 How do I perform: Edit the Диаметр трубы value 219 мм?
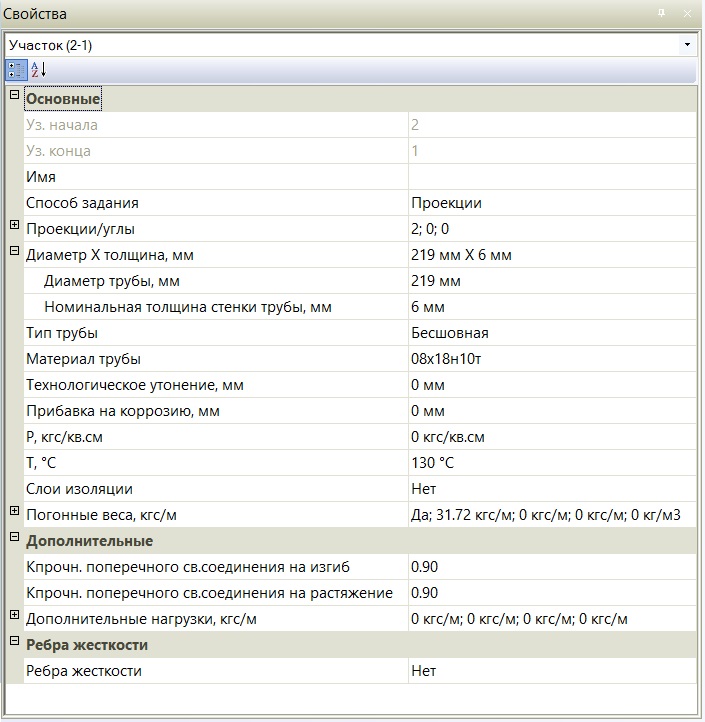pyautogui.click(x=550, y=281)
